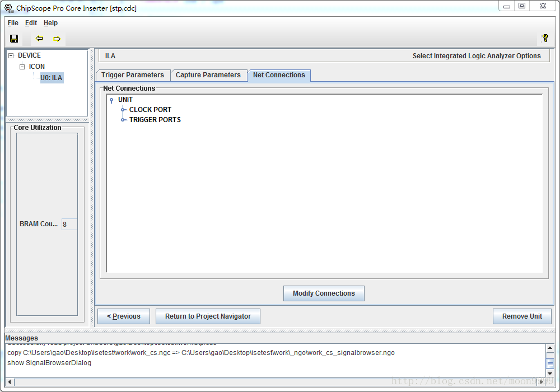Click the Modify Connections button
The image size is (560, 392).
coord(324,293)
